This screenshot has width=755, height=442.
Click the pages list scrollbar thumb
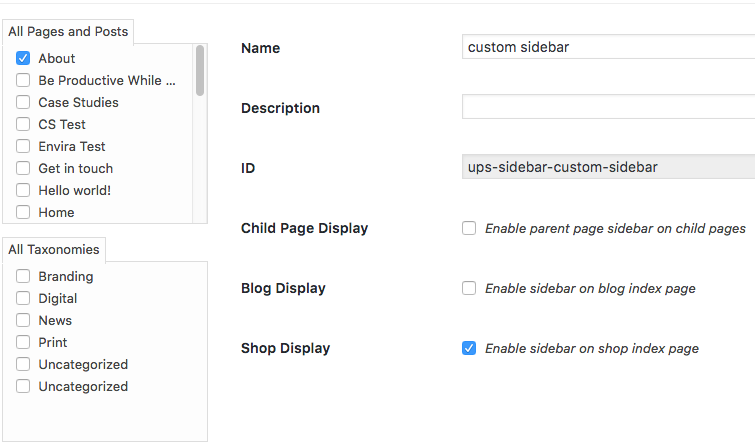pos(200,70)
